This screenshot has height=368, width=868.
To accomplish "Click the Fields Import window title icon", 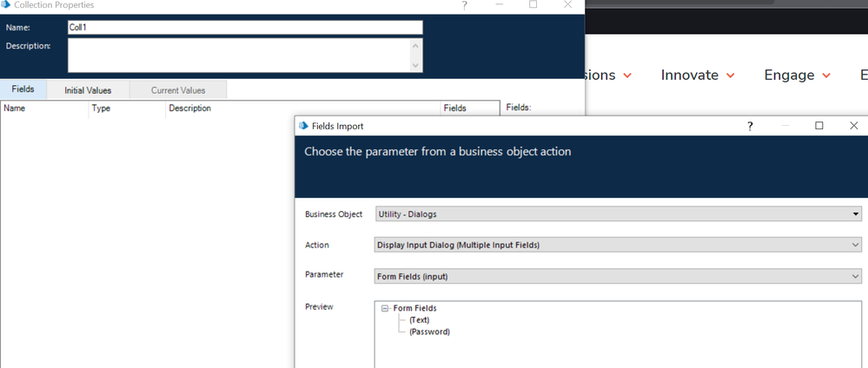I will point(303,126).
